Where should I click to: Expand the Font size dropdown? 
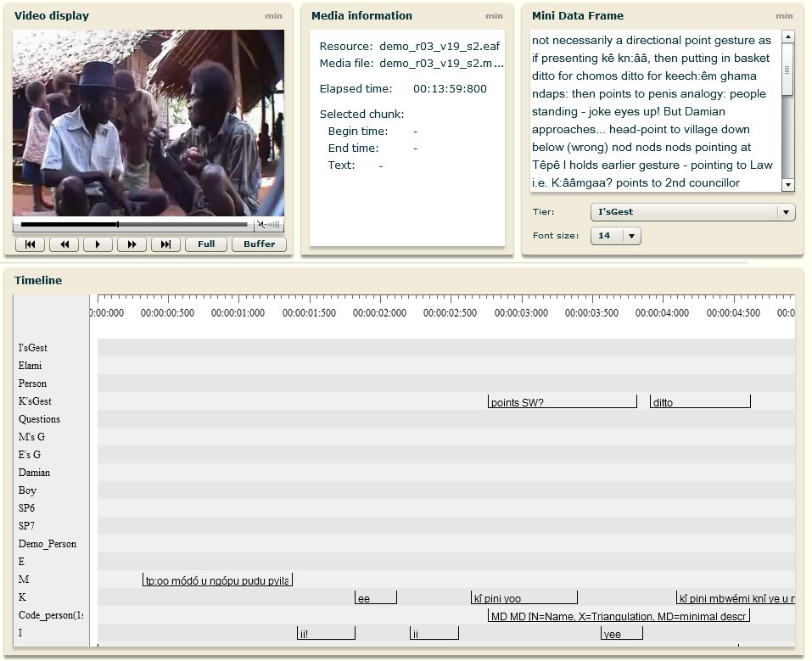pos(615,236)
